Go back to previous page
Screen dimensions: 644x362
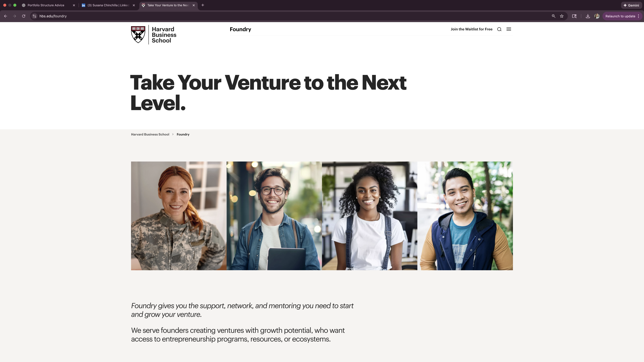point(6,16)
